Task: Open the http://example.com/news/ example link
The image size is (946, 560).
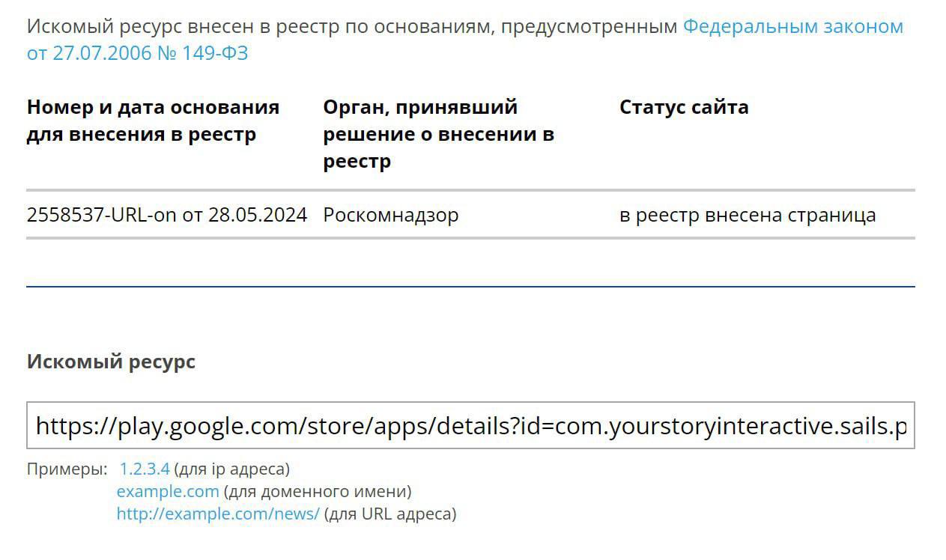Action: point(218,514)
